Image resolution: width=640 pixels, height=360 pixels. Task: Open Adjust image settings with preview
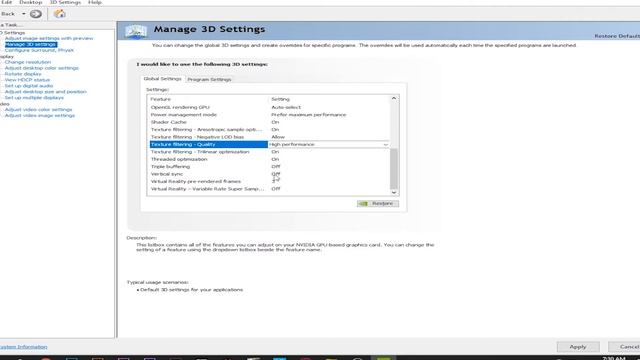point(49,38)
